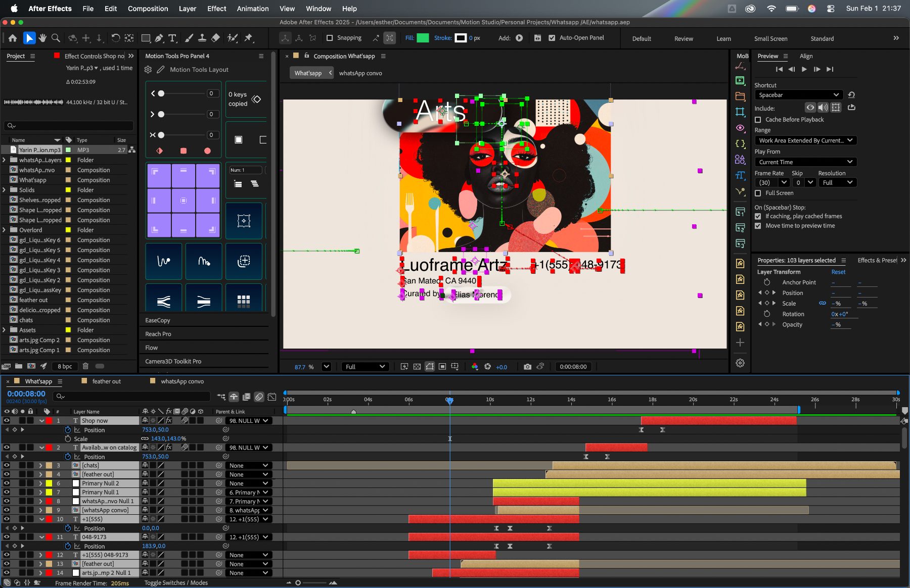Expand the Solids folder
Viewport: 910px width, 588px height.
5,190
